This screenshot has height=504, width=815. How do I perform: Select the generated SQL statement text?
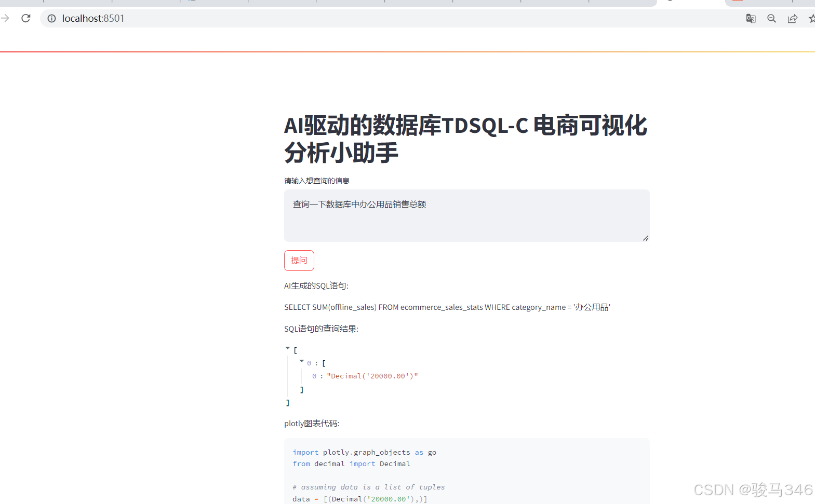coord(447,307)
